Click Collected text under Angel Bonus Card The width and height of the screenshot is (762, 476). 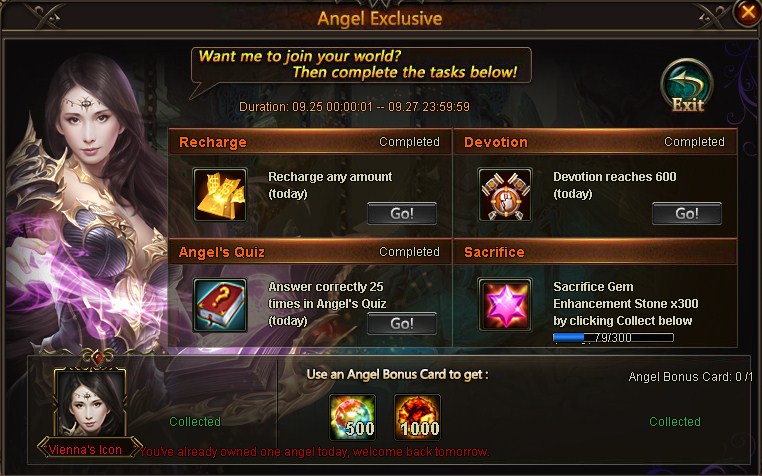675,422
